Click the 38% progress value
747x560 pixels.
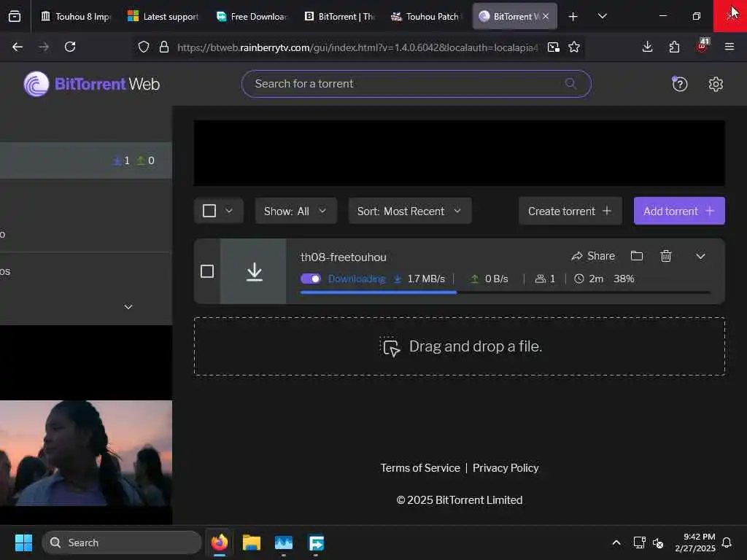coord(624,279)
